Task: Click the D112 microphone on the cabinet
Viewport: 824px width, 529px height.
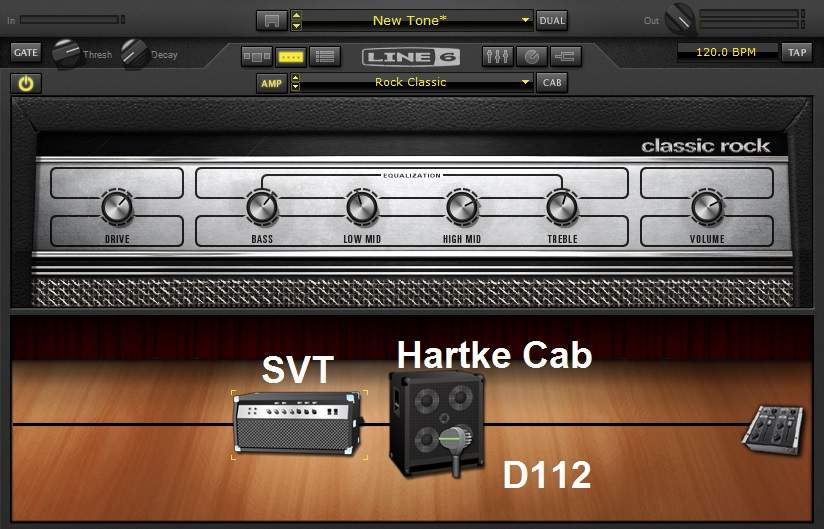Action: pos(456,450)
